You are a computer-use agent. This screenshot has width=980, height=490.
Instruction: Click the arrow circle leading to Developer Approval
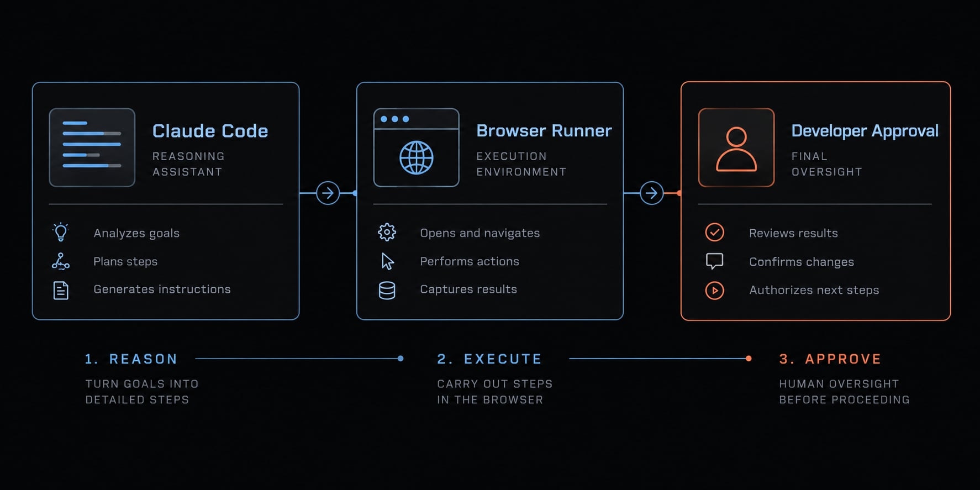click(x=652, y=193)
